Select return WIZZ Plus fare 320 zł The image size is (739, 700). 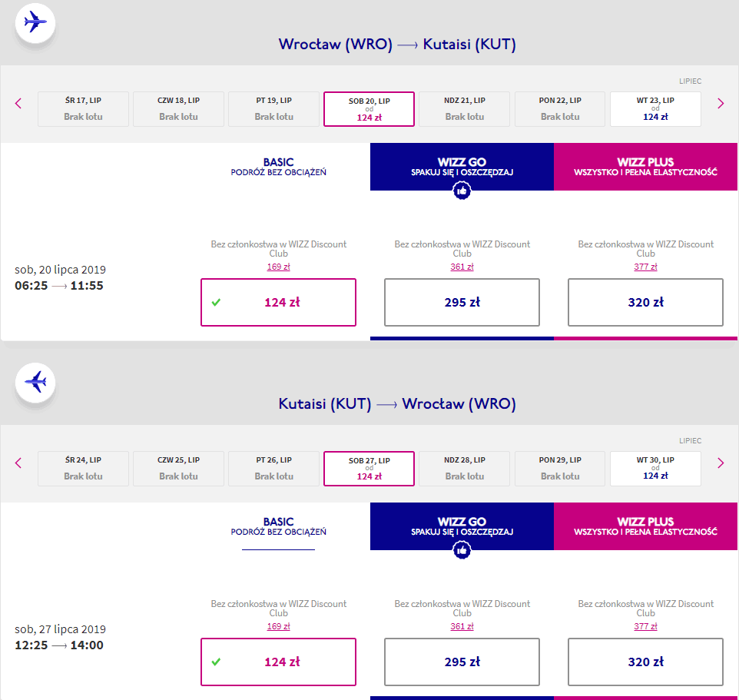(x=645, y=662)
